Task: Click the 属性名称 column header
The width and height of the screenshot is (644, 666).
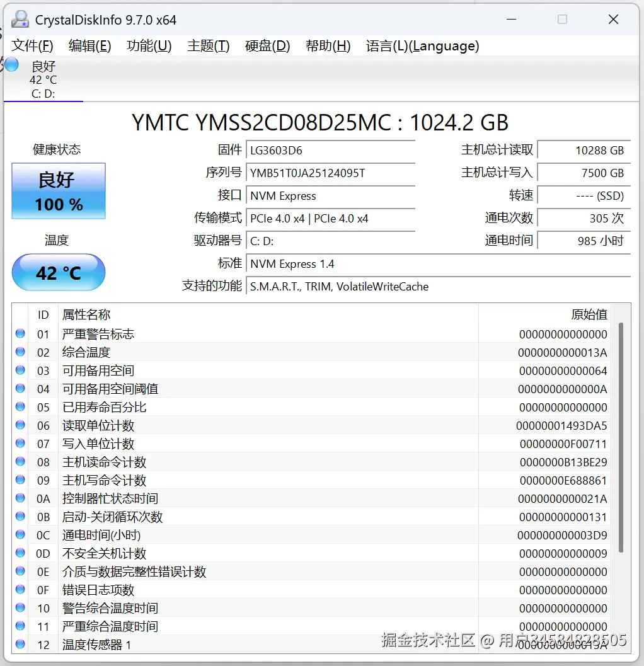Action: pos(86,315)
